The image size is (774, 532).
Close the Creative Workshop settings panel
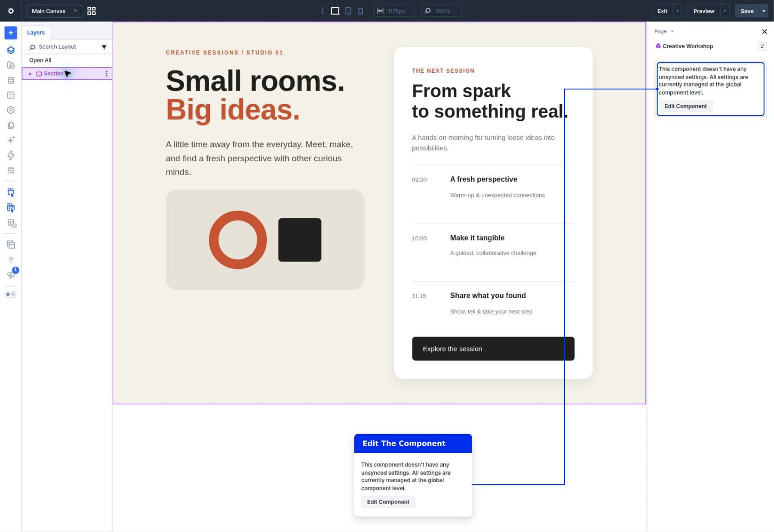point(764,31)
